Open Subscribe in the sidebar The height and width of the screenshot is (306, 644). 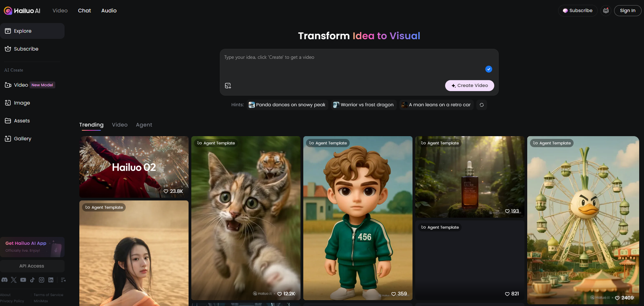(x=32, y=49)
